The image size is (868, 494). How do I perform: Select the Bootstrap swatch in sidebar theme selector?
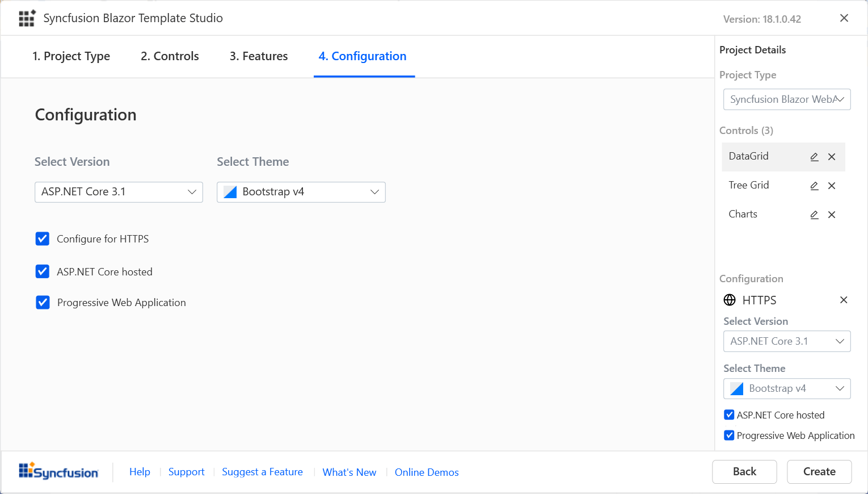click(x=736, y=388)
